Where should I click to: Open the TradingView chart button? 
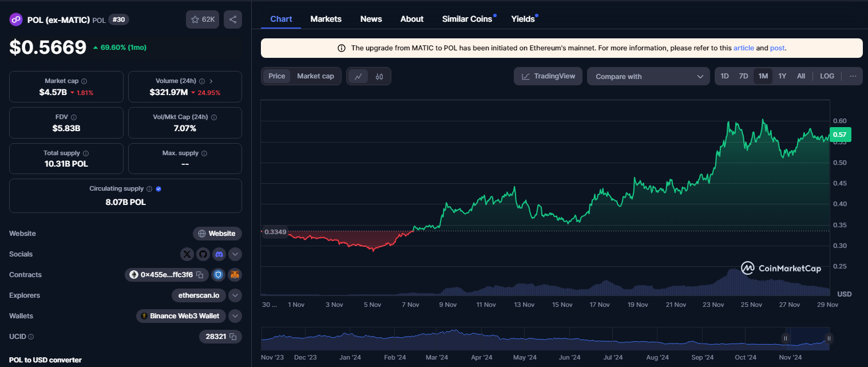pos(548,76)
